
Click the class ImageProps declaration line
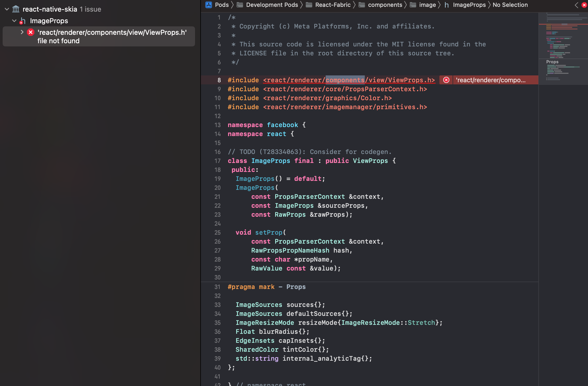(x=312, y=161)
